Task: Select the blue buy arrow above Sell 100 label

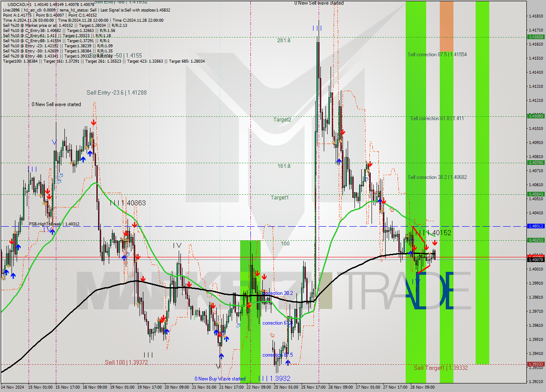Action: pyautogui.click(x=166, y=331)
